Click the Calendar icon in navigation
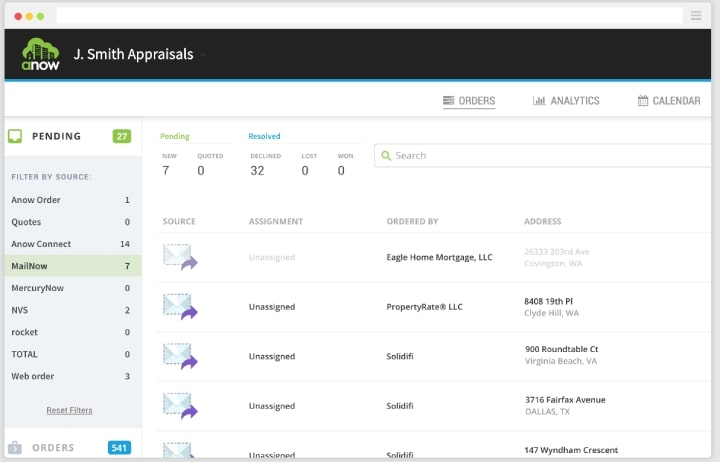 pos(643,101)
